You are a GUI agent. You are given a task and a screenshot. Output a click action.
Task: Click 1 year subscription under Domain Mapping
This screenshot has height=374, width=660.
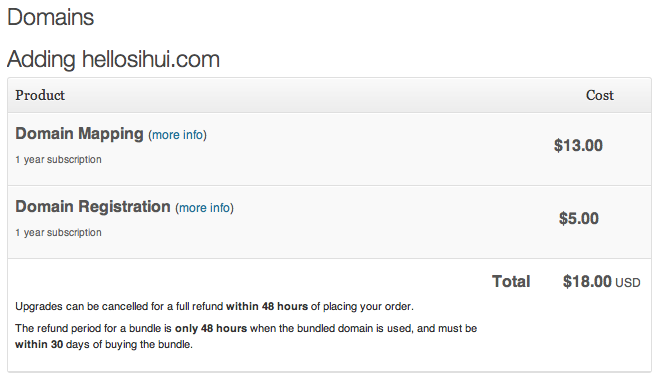[x=59, y=159]
